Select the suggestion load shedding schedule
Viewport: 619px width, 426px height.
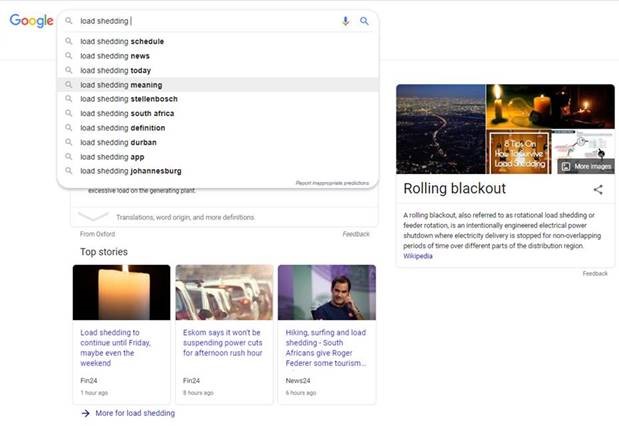[122, 42]
